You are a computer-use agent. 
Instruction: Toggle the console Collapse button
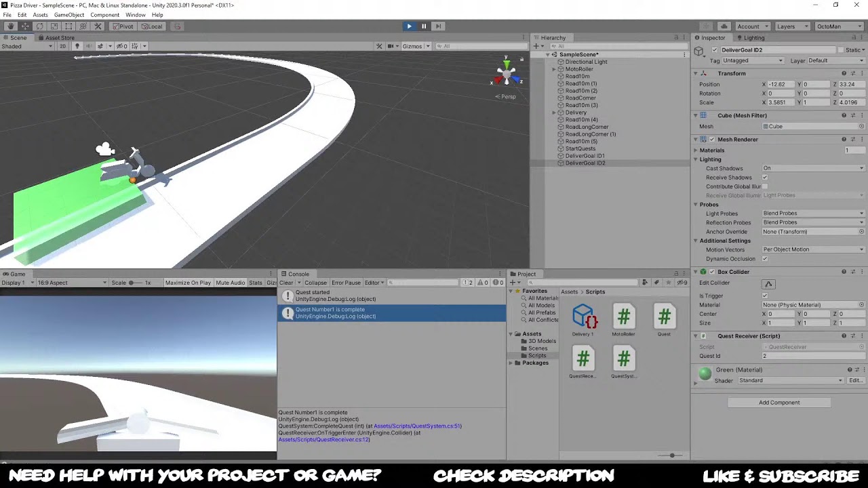315,283
